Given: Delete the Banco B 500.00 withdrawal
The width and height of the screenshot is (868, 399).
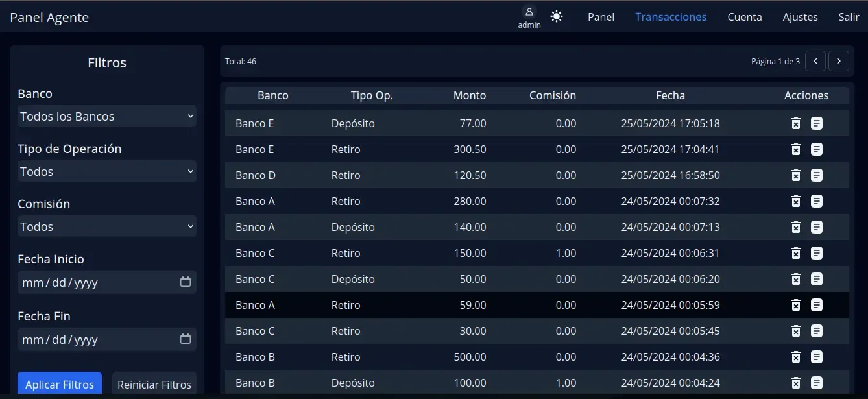Looking at the screenshot, I should 796,357.
